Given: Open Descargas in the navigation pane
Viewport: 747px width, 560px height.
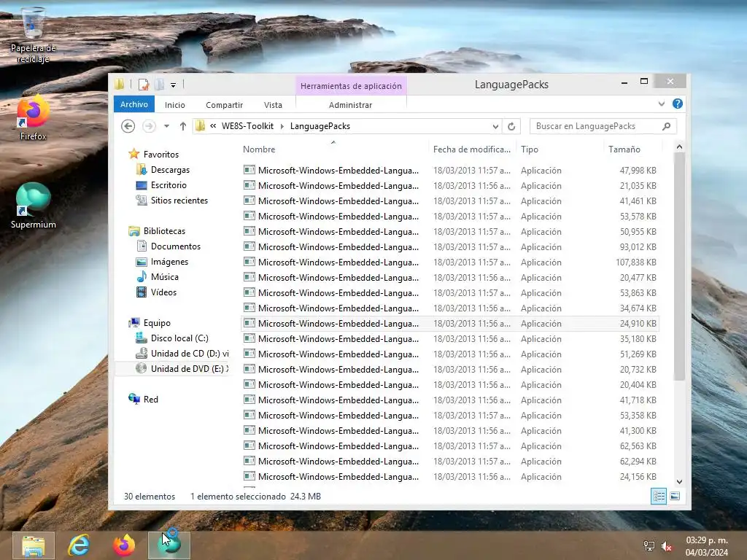Looking at the screenshot, I should point(170,170).
